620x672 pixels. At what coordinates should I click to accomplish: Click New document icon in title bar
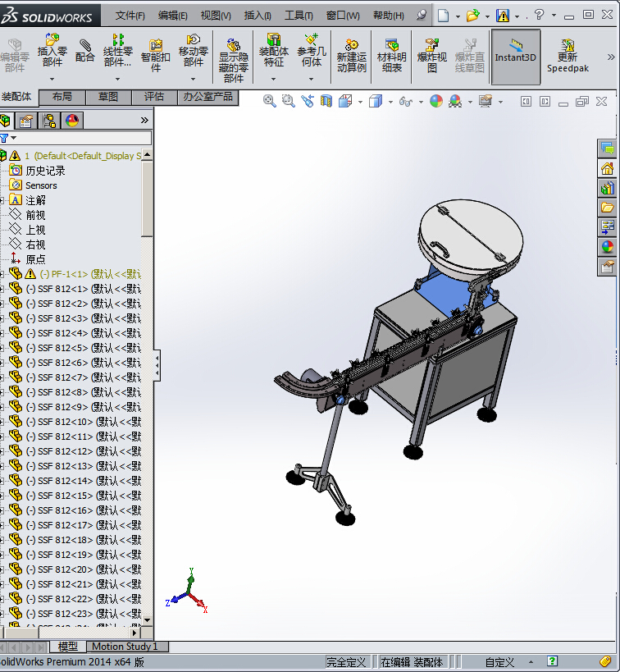coord(443,16)
